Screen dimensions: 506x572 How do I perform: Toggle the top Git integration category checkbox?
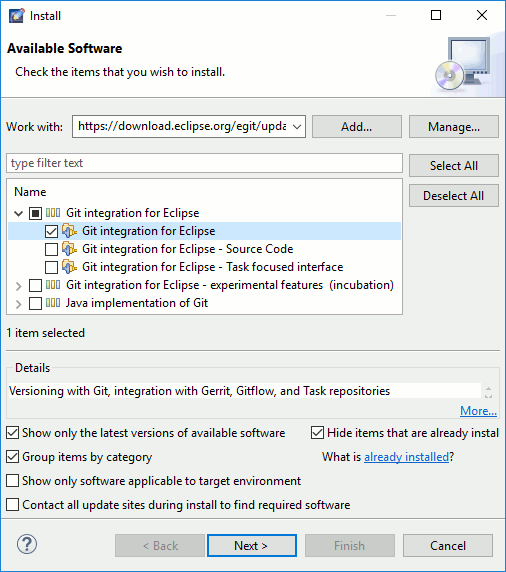point(35,213)
